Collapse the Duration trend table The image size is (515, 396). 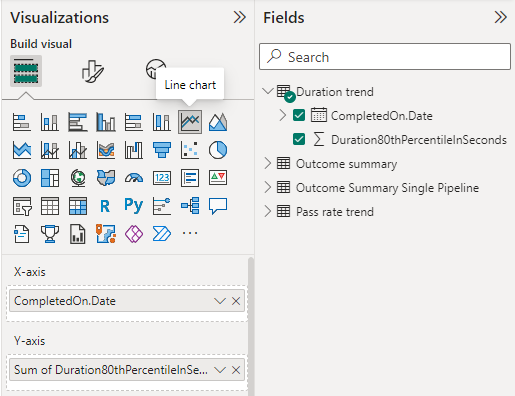pos(268,91)
